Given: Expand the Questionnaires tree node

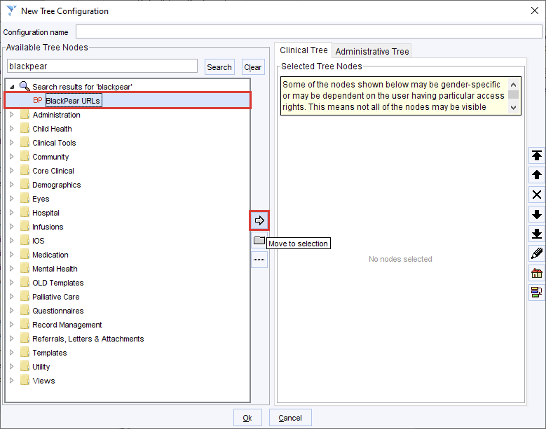Looking at the screenshot, I should (11, 311).
